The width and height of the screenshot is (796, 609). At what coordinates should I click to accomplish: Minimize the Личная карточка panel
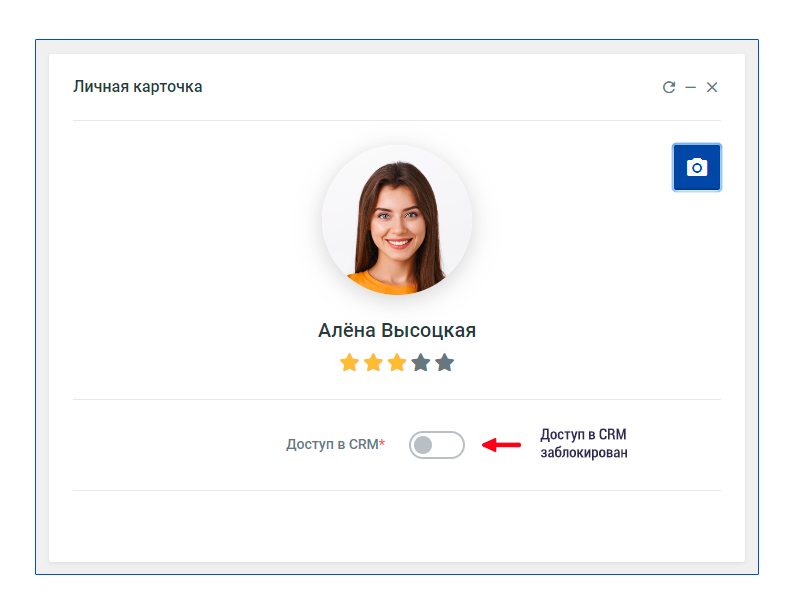tap(690, 87)
